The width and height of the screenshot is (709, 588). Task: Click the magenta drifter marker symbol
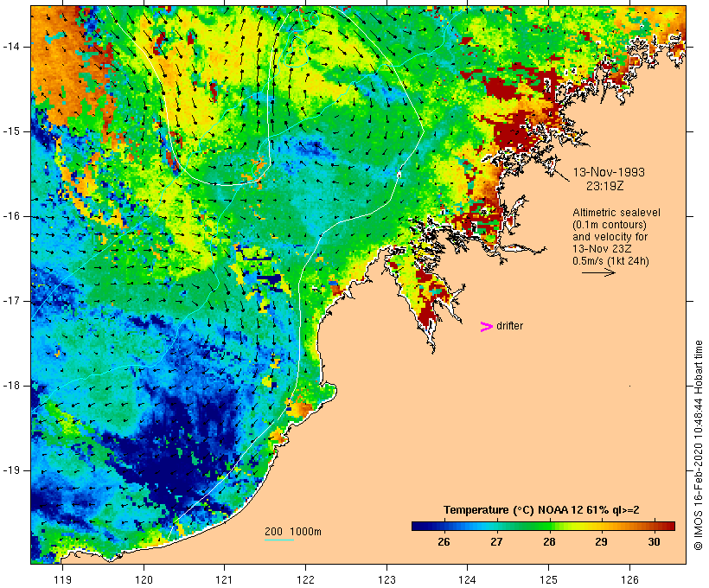click(487, 327)
